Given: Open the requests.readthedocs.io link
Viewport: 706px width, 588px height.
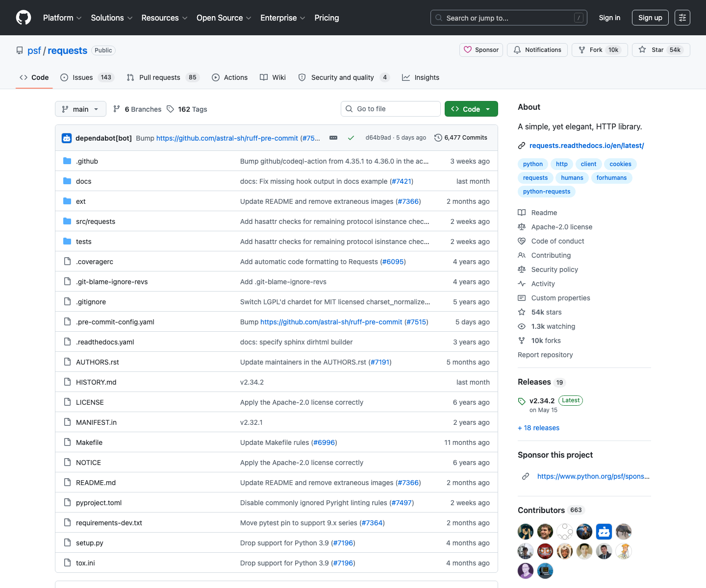Looking at the screenshot, I should (586, 146).
